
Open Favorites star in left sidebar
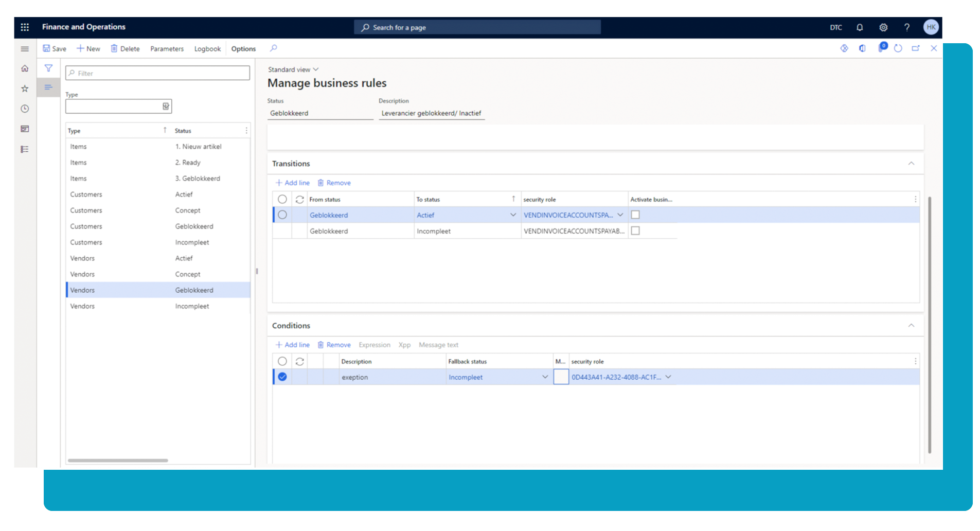[25, 88]
